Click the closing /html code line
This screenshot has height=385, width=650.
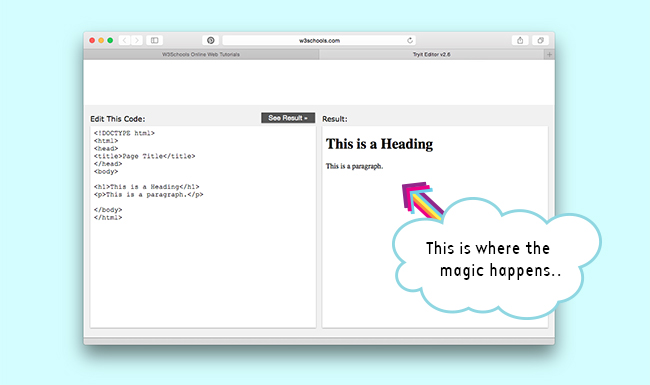(x=108, y=218)
